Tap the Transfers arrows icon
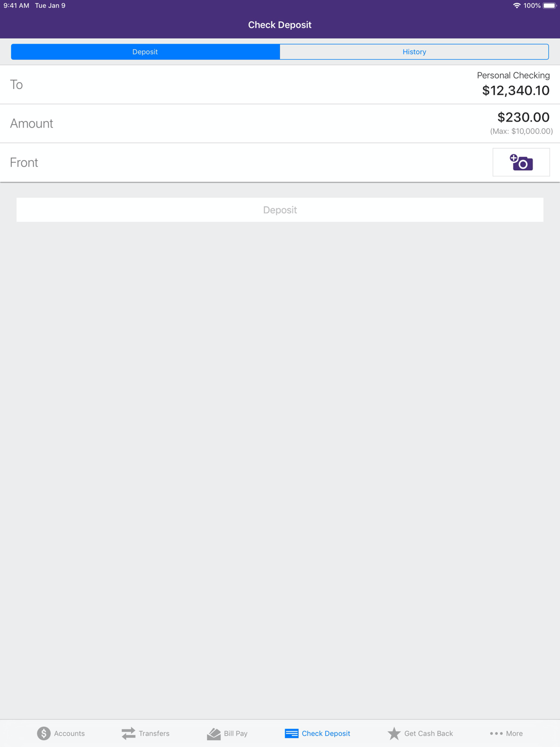This screenshot has height=747, width=560. click(x=129, y=733)
